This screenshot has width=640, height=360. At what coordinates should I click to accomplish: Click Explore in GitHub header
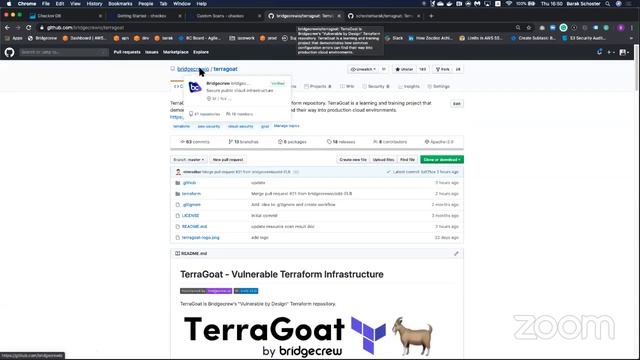point(201,52)
